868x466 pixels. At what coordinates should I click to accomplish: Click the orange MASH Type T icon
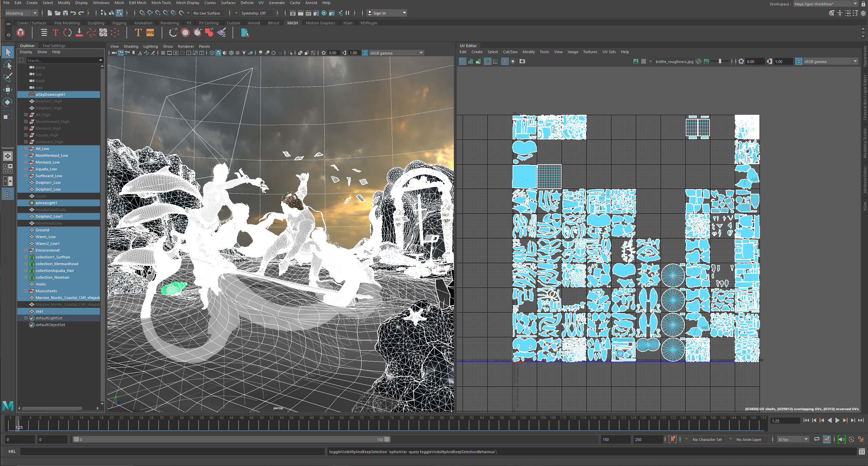[x=138, y=33]
